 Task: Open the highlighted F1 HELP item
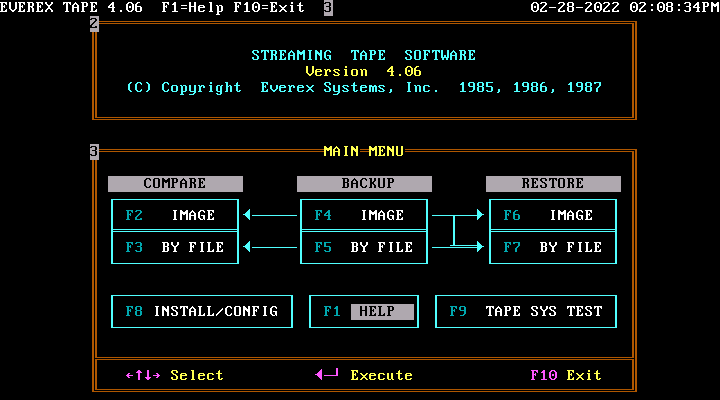[x=364, y=311]
